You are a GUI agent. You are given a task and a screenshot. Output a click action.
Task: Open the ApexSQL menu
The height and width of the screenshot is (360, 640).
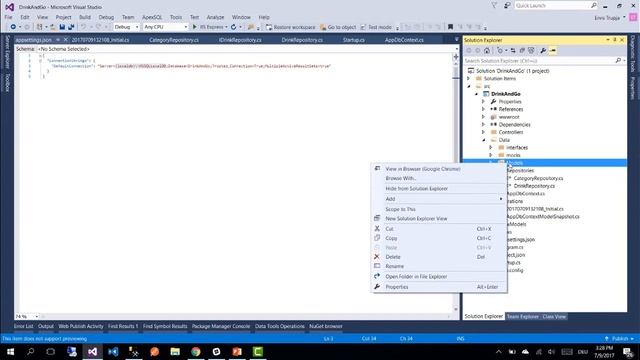[x=152, y=17]
